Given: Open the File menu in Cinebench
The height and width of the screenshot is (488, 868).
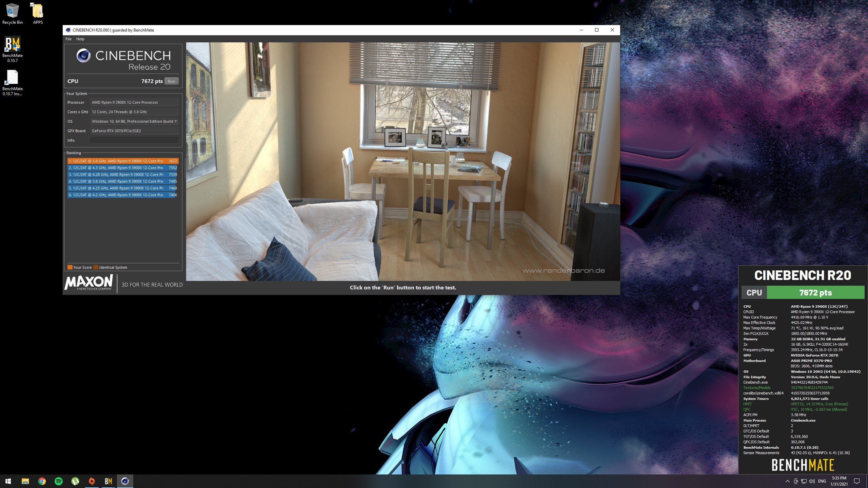Looking at the screenshot, I should pyautogui.click(x=68, y=39).
